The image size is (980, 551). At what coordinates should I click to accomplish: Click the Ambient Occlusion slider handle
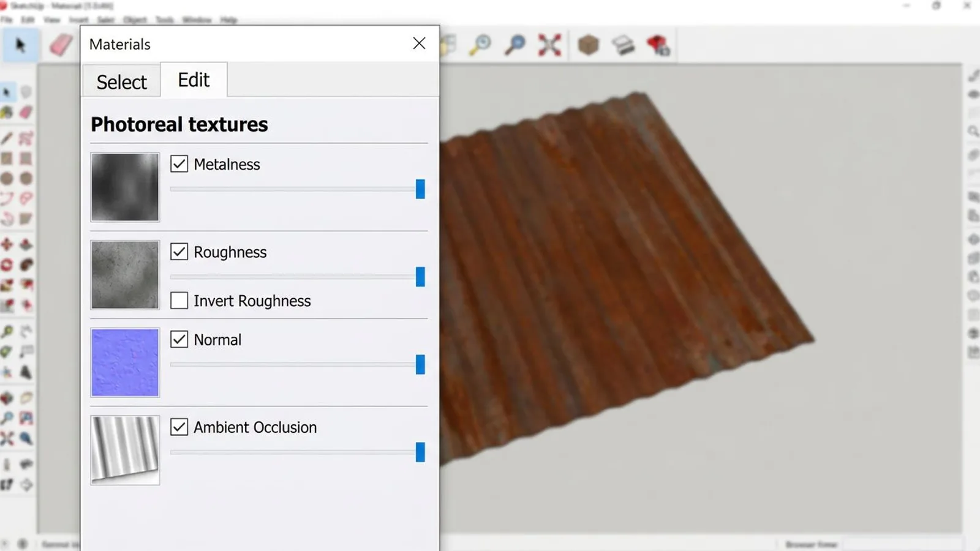(420, 452)
